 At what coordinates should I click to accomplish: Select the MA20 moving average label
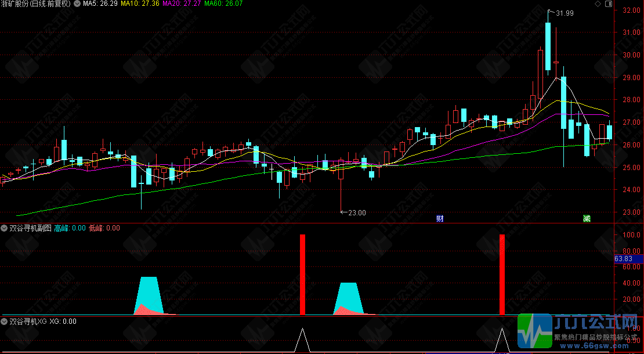tap(182, 3)
